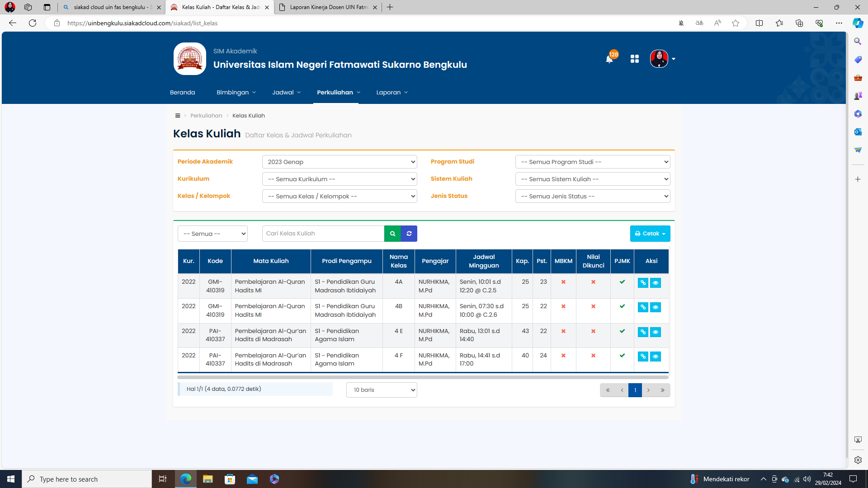Image resolution: width=868 pixels, height=488 pixels.
Task: Click the green search magnifier button
Action: click(392, 234)
